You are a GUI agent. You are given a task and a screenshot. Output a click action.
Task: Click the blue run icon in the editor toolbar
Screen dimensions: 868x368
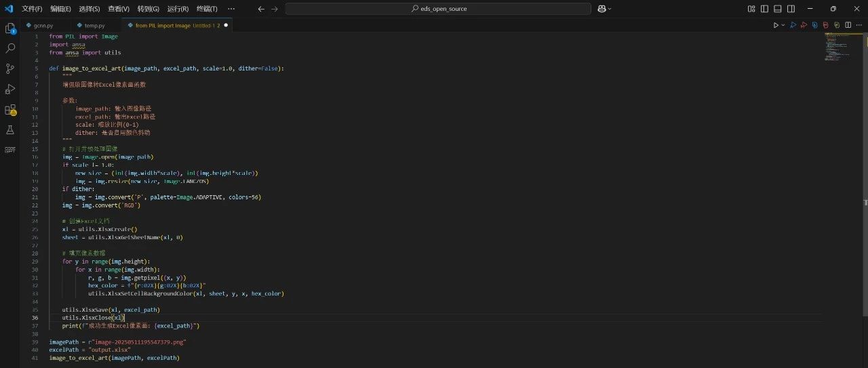(x=793, y=25)
